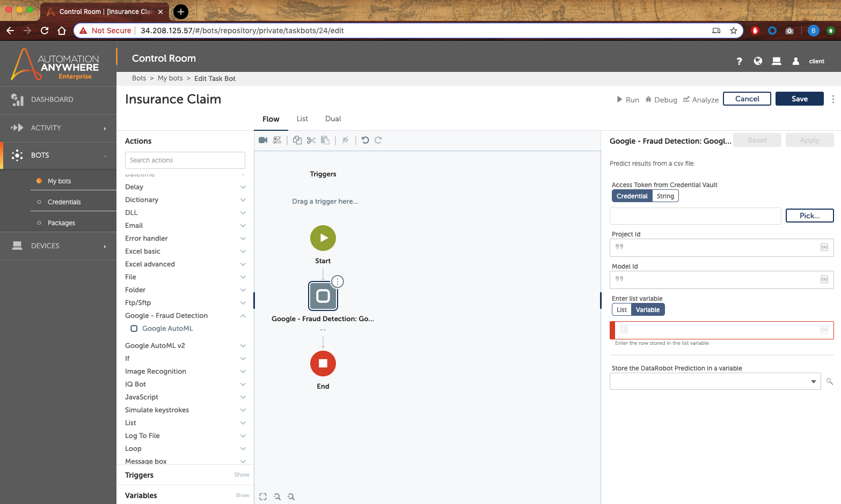The width and height of the screenshot is (841, 504).
Task: Expand the Delay action category
Action: (x=243, y=187)
